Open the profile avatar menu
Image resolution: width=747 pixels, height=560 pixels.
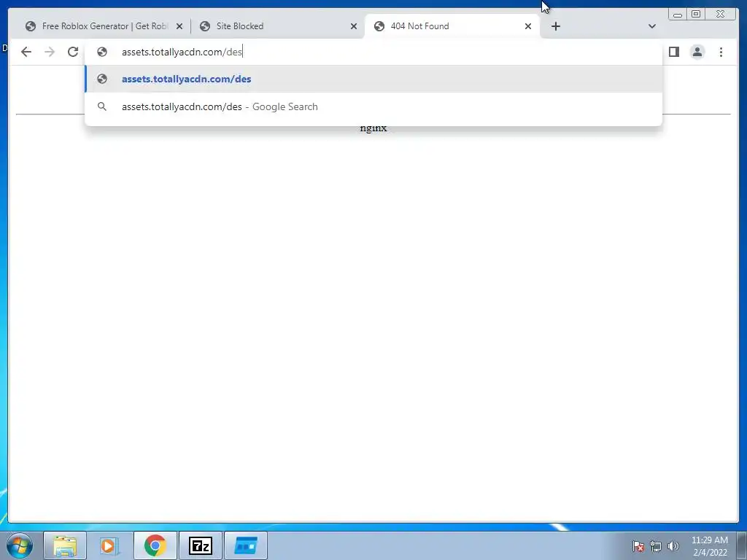point(697,52)
